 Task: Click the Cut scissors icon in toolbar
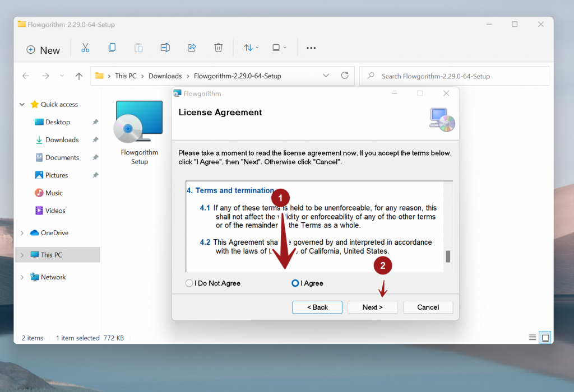[x=85, y=48]
